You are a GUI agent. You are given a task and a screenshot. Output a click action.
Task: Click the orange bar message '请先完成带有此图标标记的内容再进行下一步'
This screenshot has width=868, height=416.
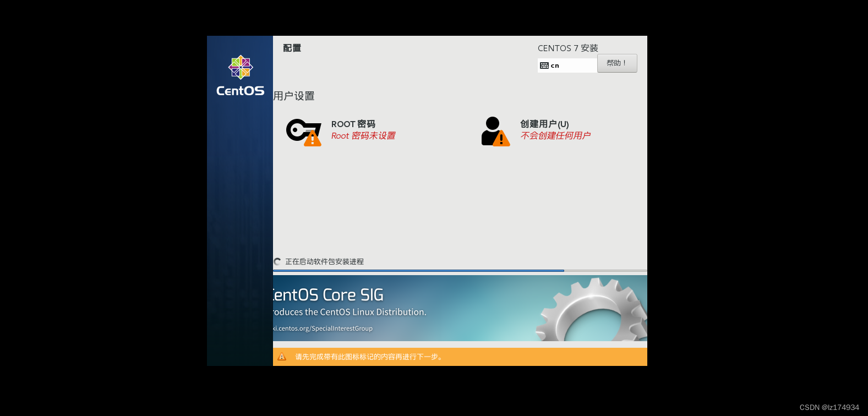(x=369, y=357)
